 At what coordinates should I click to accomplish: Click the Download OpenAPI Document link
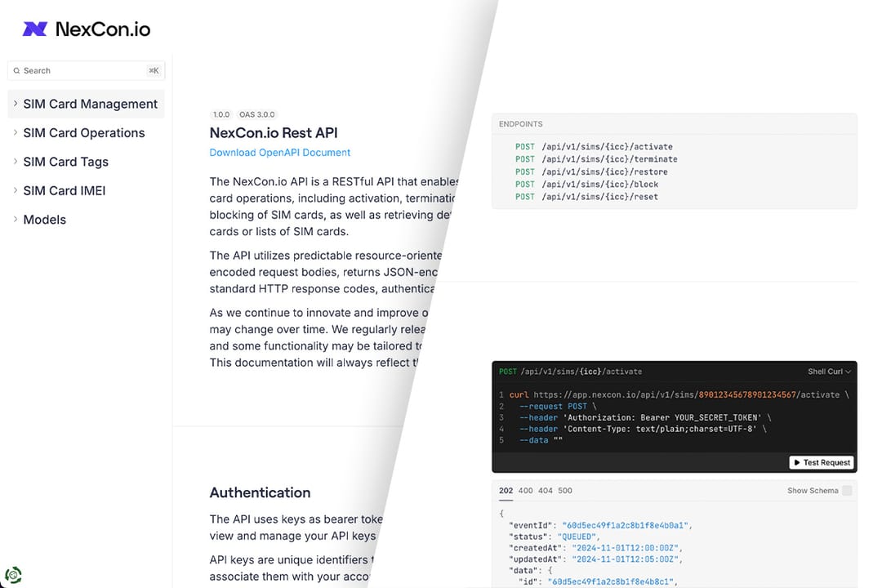point(279,153)
